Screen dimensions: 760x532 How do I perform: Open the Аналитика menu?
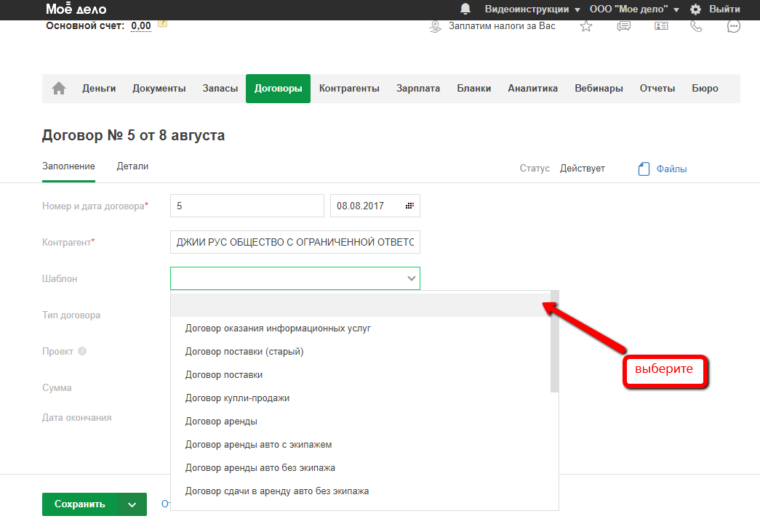(x=532, y=88)
